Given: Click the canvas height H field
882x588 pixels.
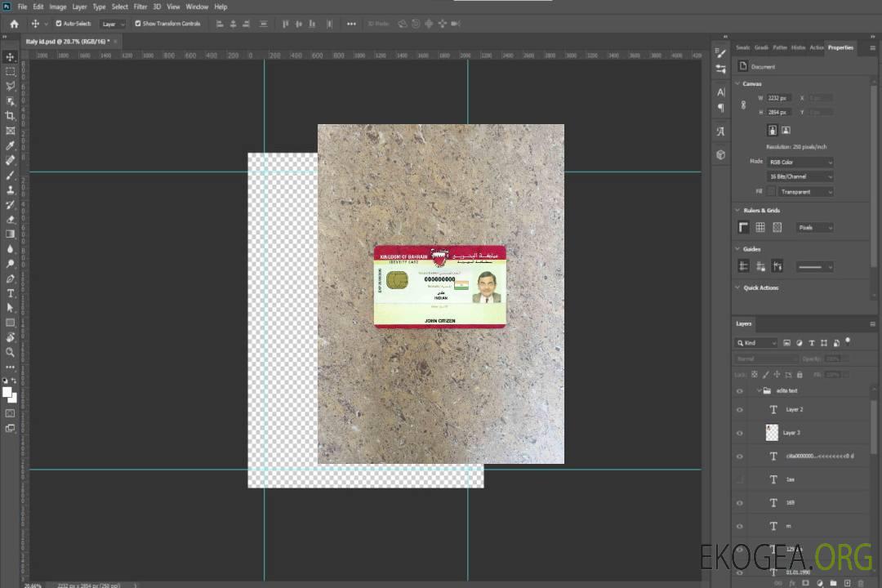Looking at the screenshot, I should [778, 112].
